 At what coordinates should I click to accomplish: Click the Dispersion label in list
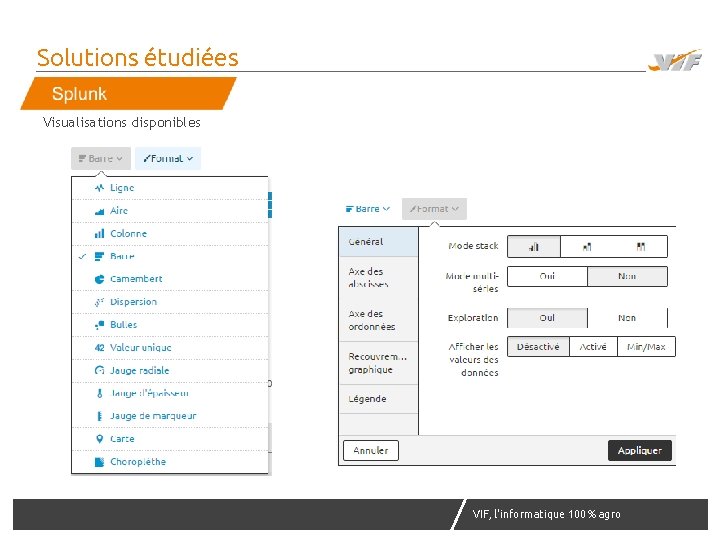point(134,302)
